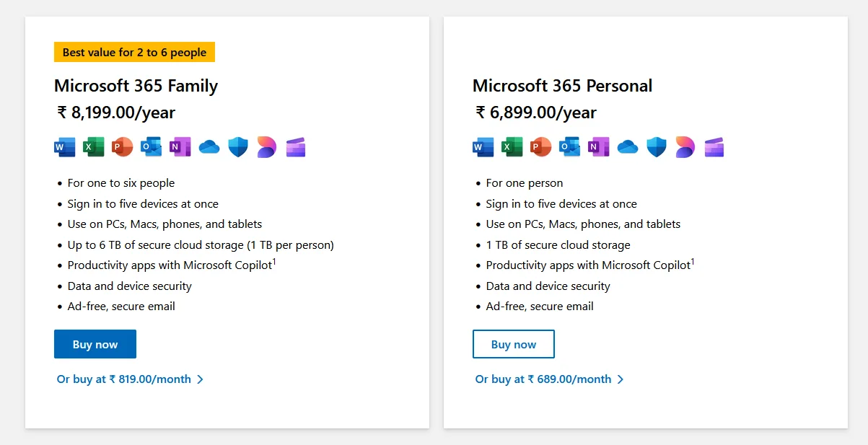This screenshot has width=868, height=445.
Task: Click the PowerPoint icon in the Family plan
Action: click(x=123, y=147)
